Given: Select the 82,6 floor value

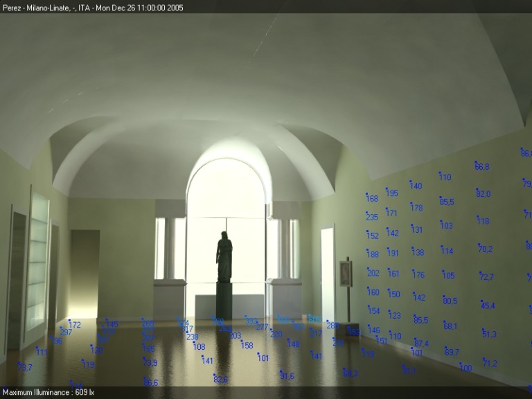Looking at the screenshot, I should coord(220,380).
